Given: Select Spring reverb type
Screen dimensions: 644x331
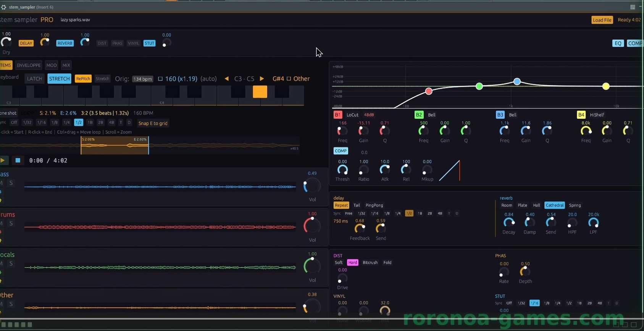Looking at the screenshot, I should (575, 205).
